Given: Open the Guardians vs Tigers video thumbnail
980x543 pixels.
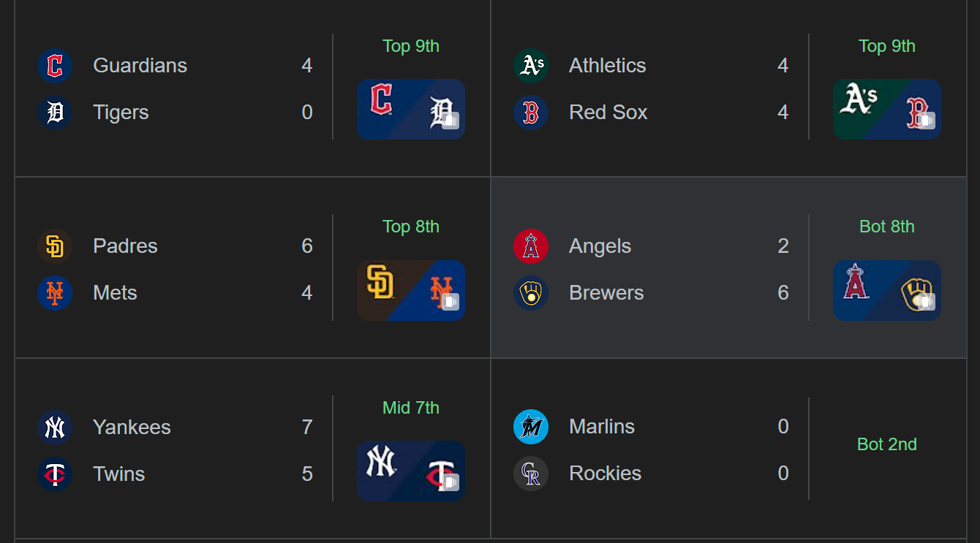Looking at the screenshot, I should pos(411,109).
